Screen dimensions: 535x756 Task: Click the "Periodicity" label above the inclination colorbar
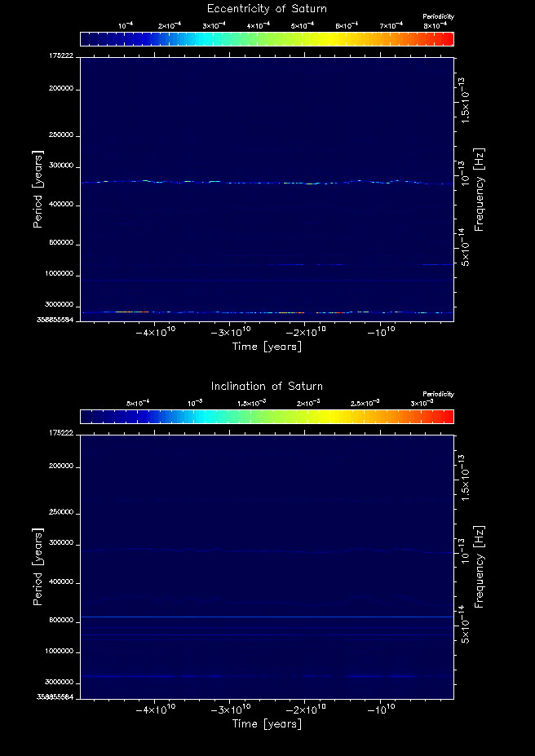point(438,395)
